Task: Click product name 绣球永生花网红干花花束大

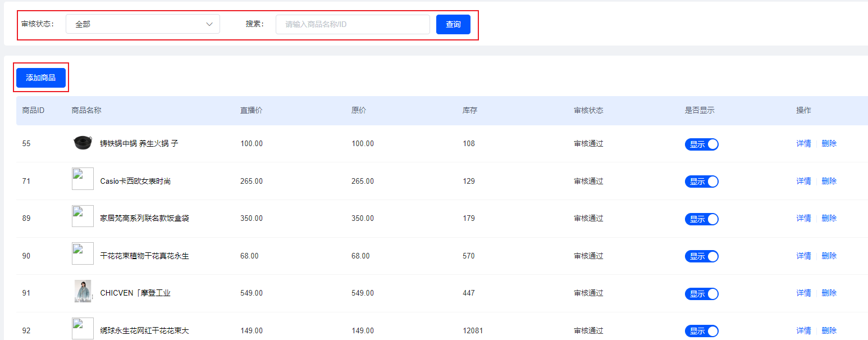Action: pyautogui.click(x=144, y=330)
